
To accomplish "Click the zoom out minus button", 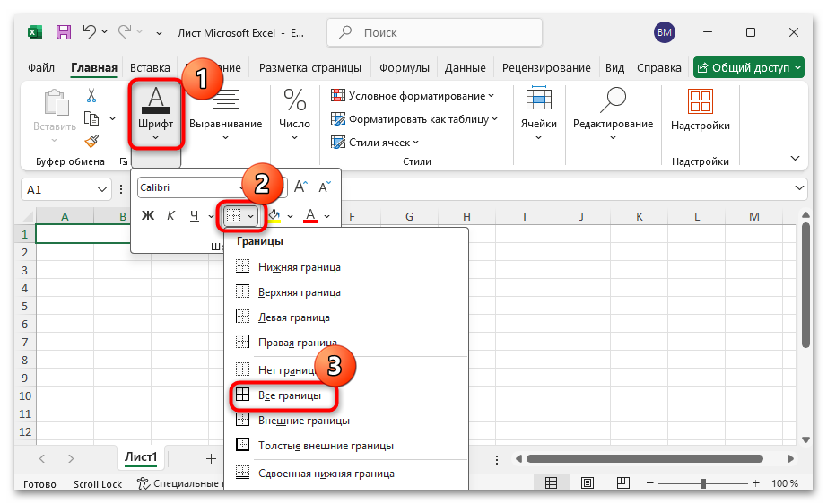I will pyautogui.click(x=649, y=482).
